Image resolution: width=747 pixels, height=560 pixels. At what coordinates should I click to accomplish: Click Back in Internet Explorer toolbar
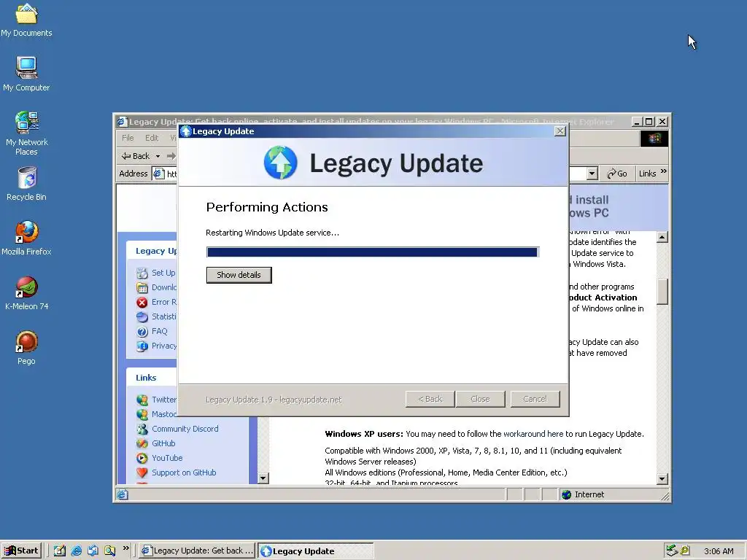pos(136,156)
